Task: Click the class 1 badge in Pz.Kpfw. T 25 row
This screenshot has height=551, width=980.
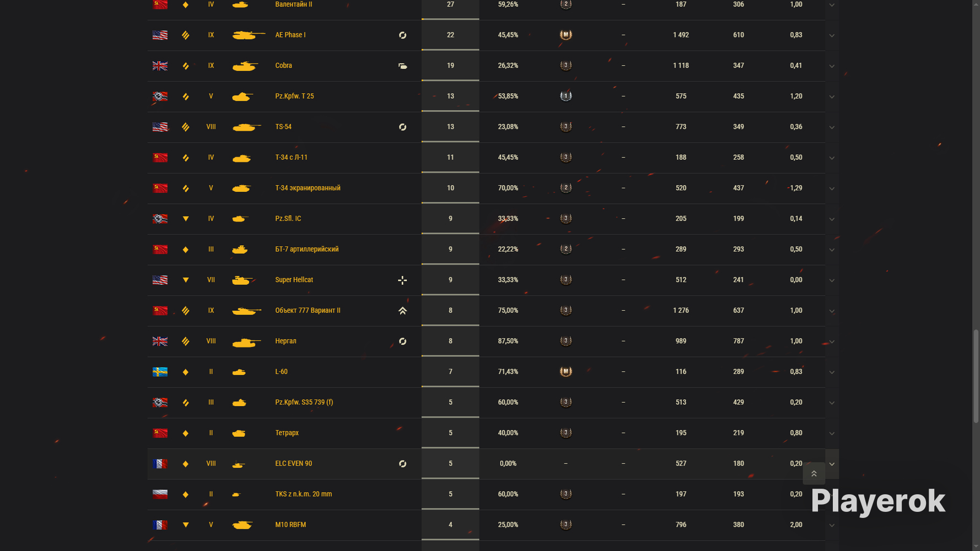Action: (566, 96)
